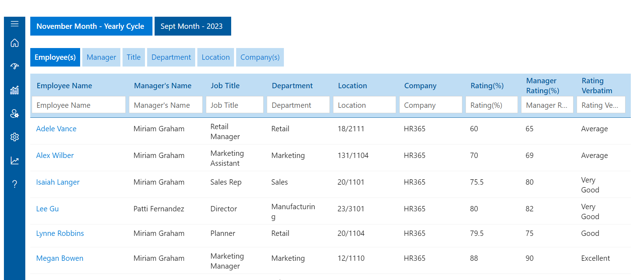Sort by Employee Name column header
This screenshot has width=644, height=280.
pos(64,86)
